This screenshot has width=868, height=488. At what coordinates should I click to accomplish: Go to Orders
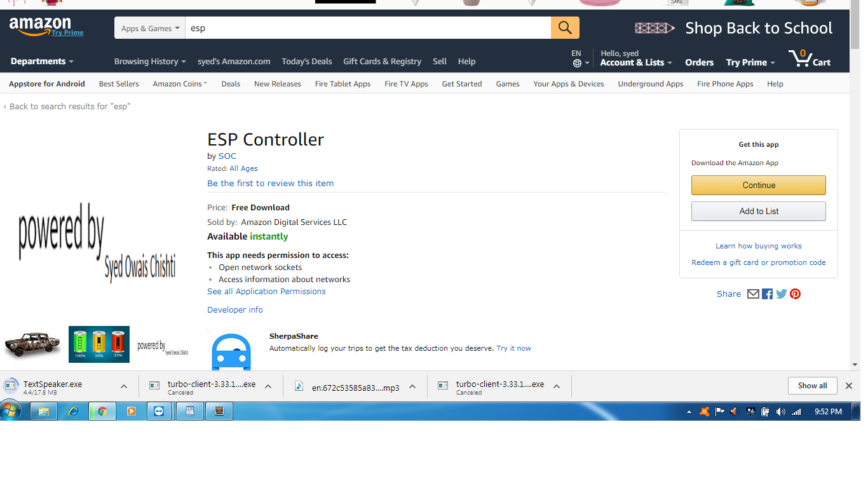(700, 62)
